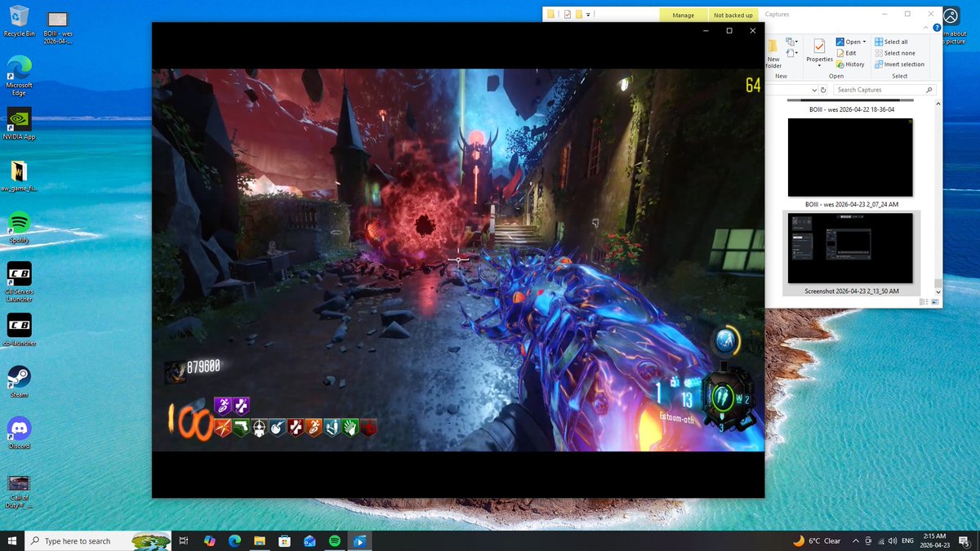Open cb-launcher desktop shortcut

pyautogui.click(x=19, y=330)
